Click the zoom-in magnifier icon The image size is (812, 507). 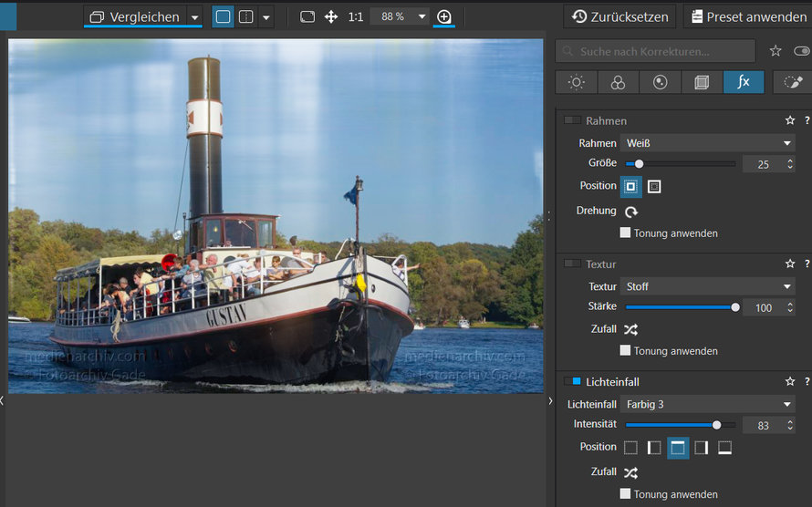click(443, 17)
